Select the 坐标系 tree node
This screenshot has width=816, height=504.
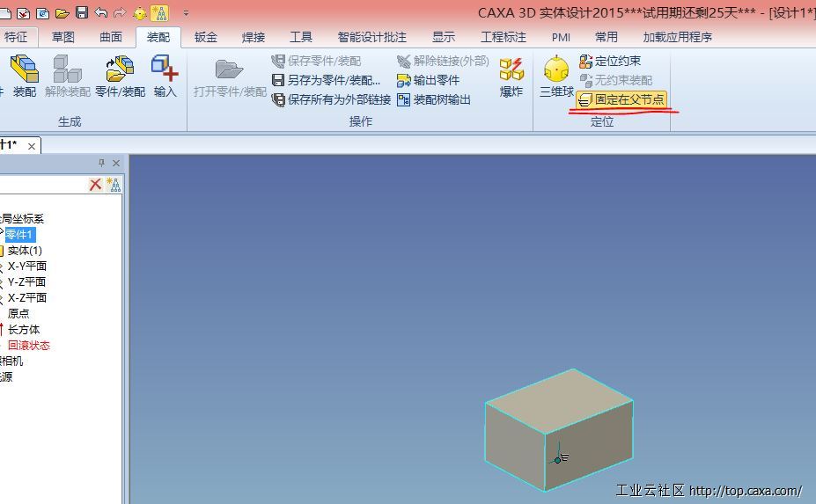point(22,218)
